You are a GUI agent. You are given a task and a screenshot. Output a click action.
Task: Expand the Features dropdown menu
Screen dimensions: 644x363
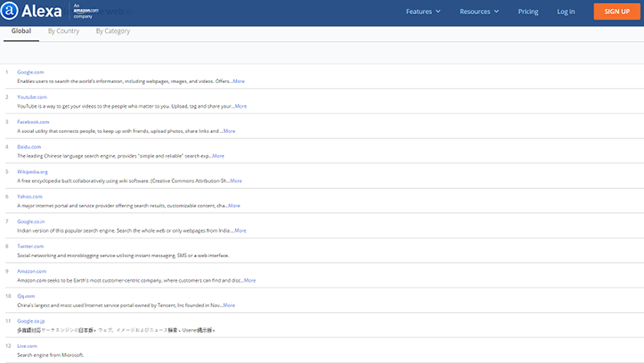tap(423, 12)
